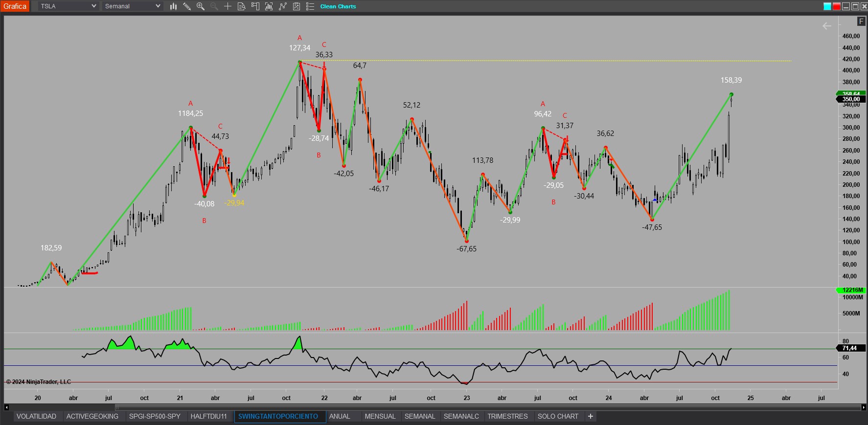This screenshot has width=868, height=425.
Task: Click the 71,44 indicator value marker
Action: pos(850,348)
